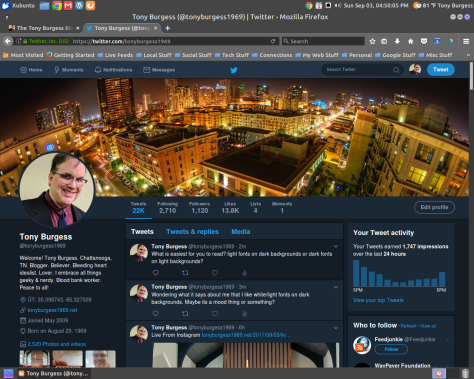Follow Feedjunkie
This screenshot has height=379, width=474.
tap(391, 349)
